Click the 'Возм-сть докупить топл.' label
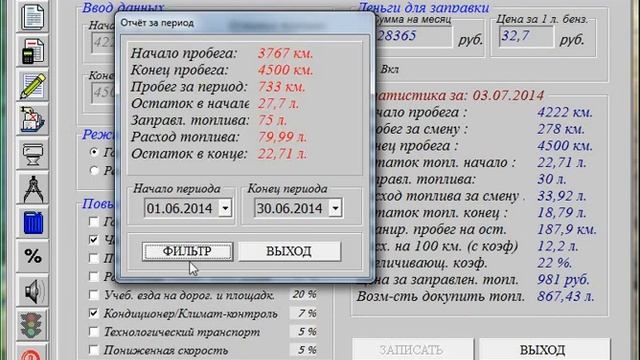Screen dimensions: 640x360 [440, 296]
